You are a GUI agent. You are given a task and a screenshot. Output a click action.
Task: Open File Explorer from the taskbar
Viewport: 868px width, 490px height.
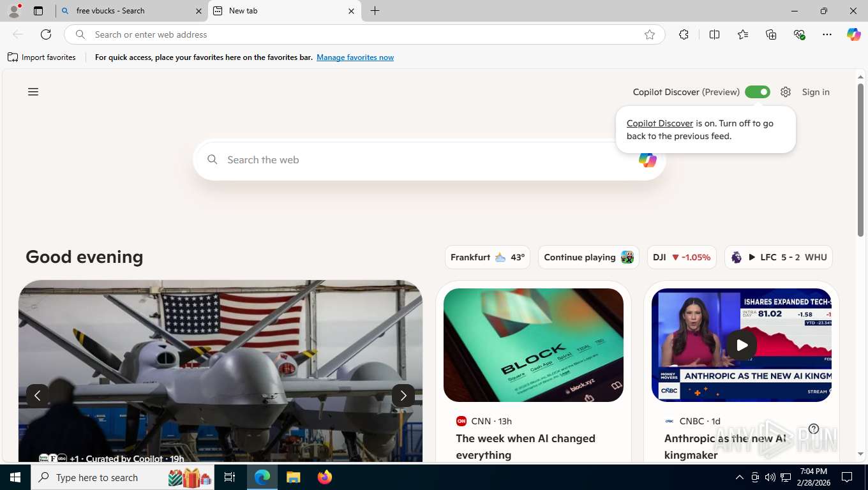(x=293, y=477)
